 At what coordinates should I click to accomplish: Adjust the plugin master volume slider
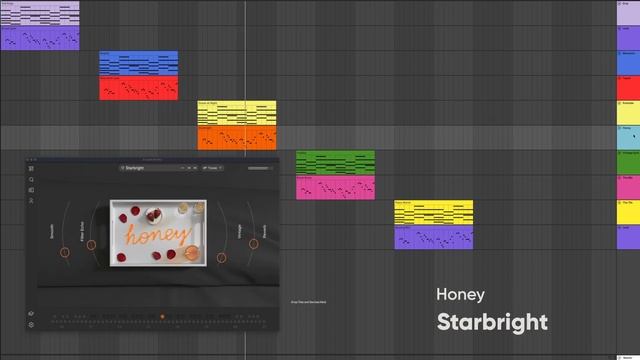pyautogui.click(x=259, y=168)
